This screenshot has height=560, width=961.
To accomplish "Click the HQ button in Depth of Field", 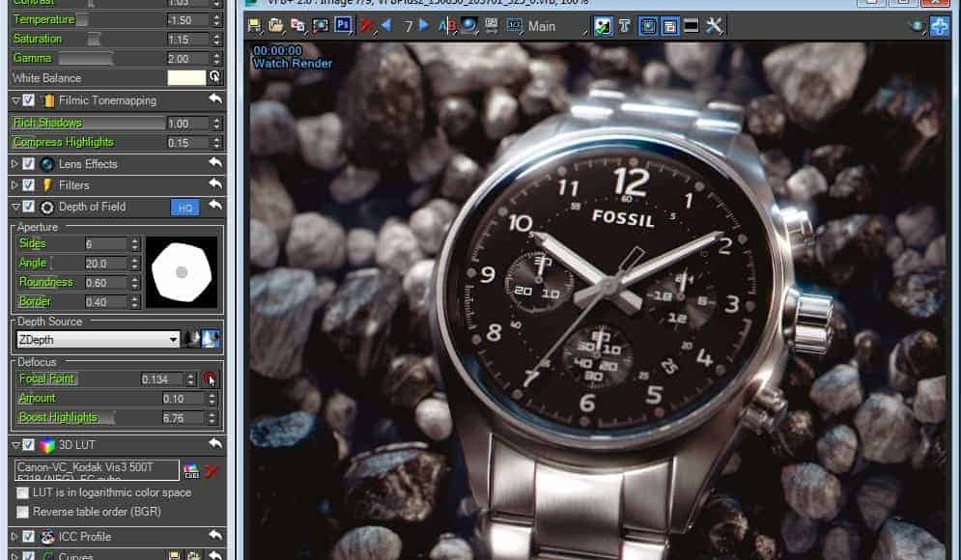I will [x=184, y=207].
